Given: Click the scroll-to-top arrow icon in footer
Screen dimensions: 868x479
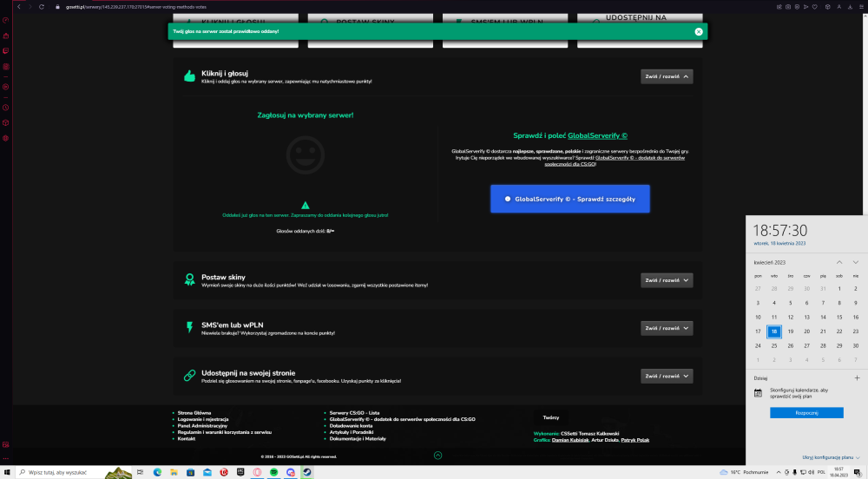Looking at the screenshot, I should tap(437, 456).
